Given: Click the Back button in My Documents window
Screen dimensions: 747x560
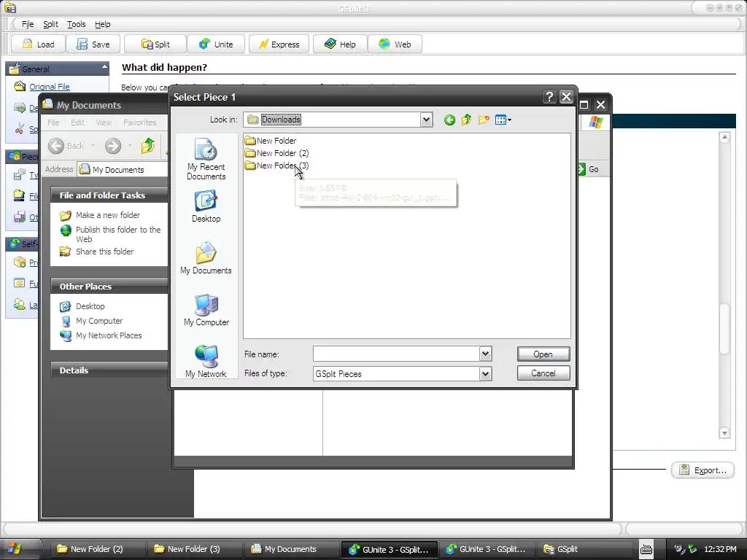Looking at the screenshot, I should tap(66, 146).
